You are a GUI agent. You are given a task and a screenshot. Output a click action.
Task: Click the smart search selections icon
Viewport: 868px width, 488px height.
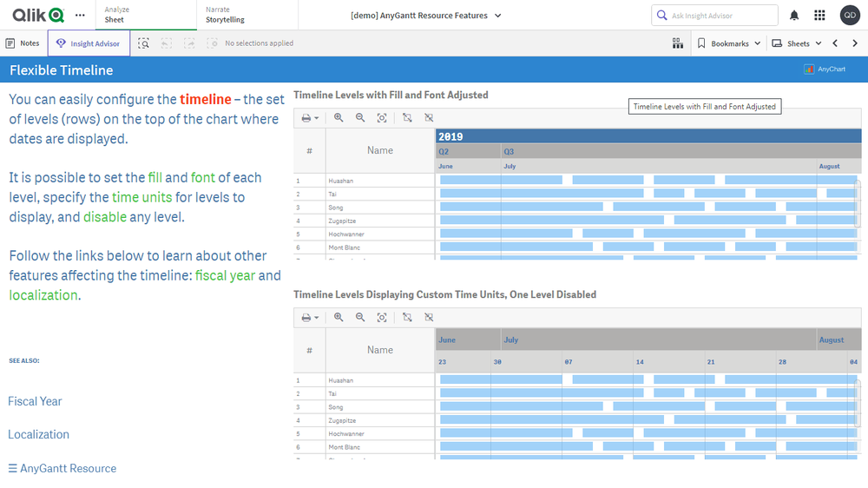(x=144, y=43)
